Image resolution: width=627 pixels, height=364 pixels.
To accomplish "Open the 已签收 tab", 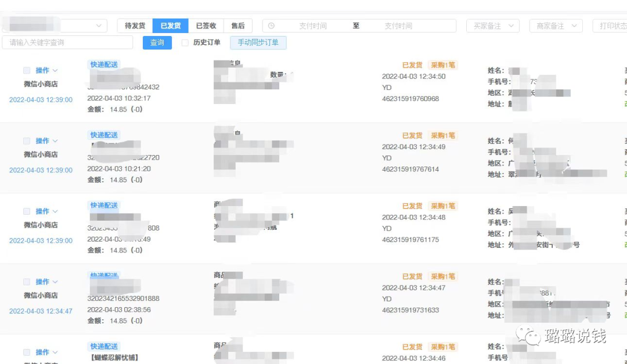I will (206, 26).
